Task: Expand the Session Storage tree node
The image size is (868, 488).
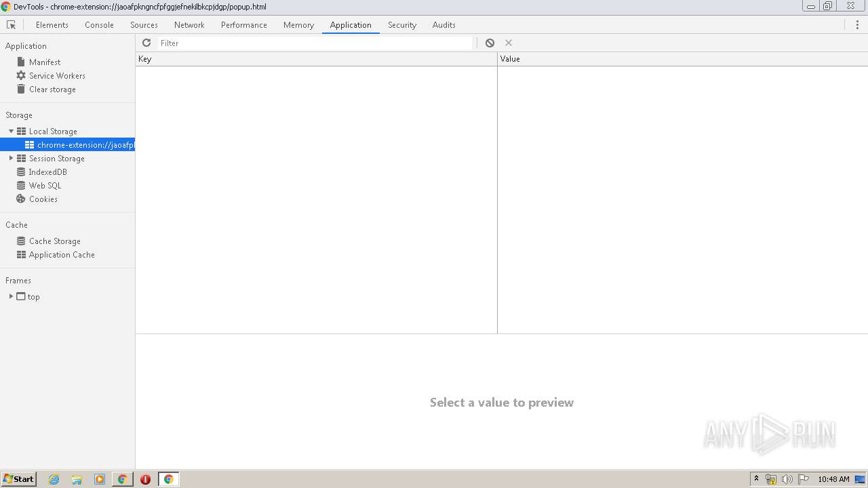Action: click(11, 158)
